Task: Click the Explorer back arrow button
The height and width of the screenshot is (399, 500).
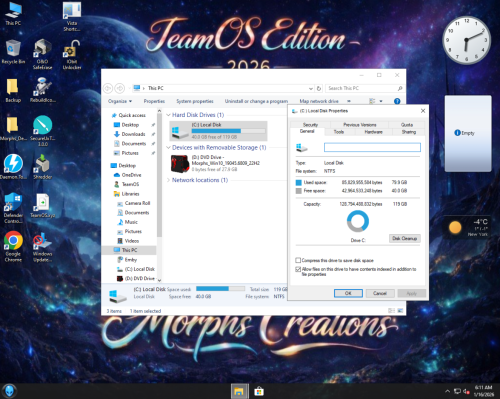Action: 108,88
